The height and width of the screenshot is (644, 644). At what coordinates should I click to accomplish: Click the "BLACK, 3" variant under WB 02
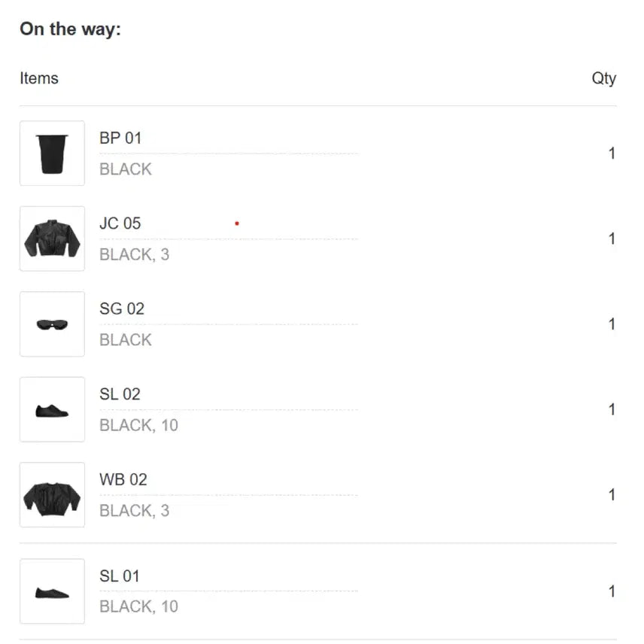[135, 511]
